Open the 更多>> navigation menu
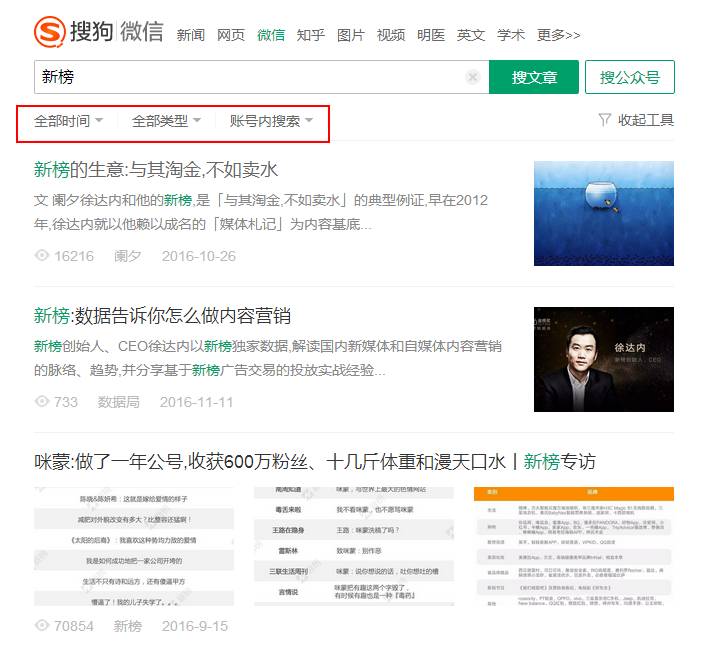The width and height of the screenshot is (705, 652). click(x=558, y=35)
